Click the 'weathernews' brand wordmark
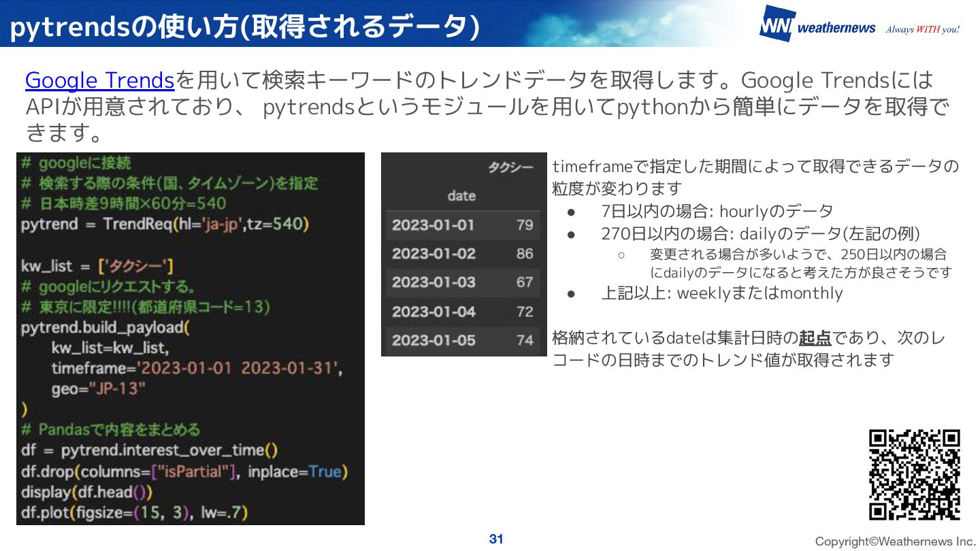The height and width of the screenshot is (551, 980). [x=836, y=28]
